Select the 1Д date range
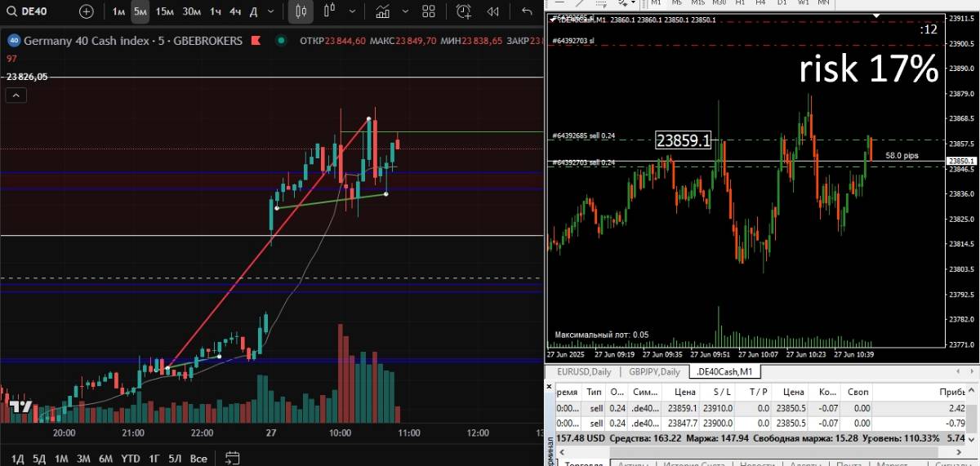 [x=16, y=459]
